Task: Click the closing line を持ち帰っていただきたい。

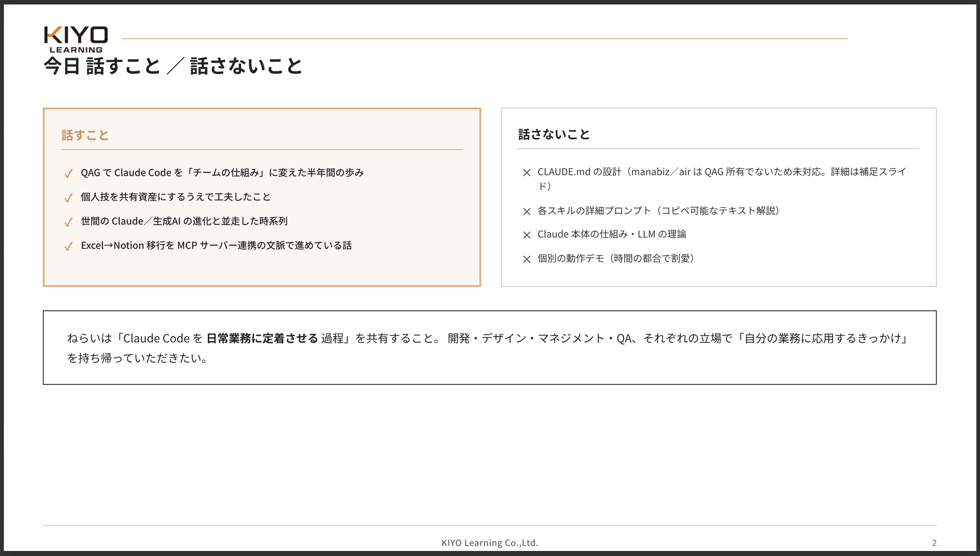Action: click(x=138, y=358)
